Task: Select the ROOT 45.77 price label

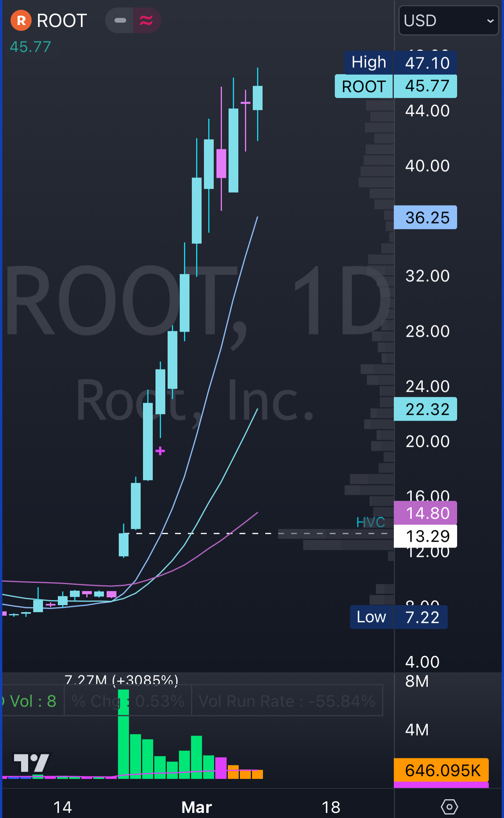Action: coord(396,86)
